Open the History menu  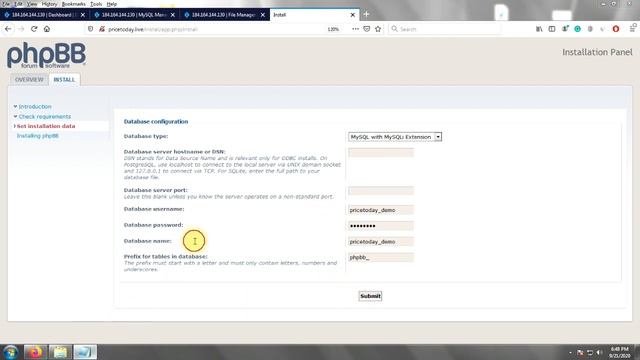pos(49,4)
